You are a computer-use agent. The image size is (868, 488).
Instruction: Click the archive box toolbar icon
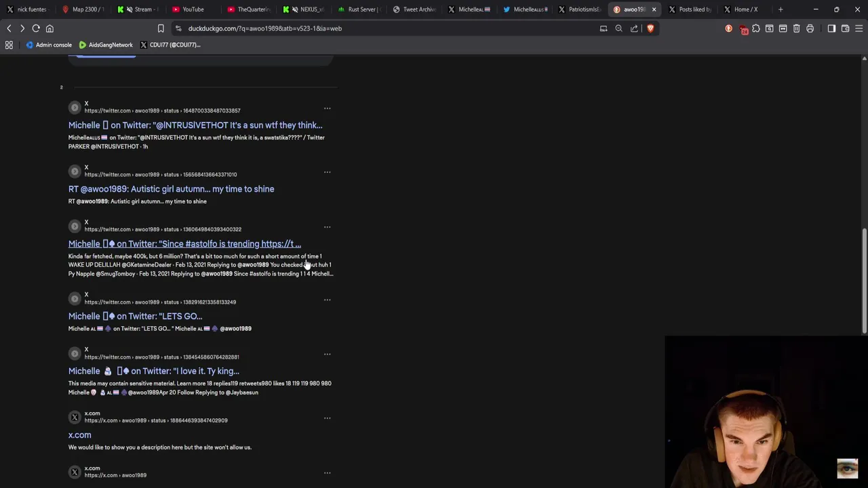tap(783, 28)
